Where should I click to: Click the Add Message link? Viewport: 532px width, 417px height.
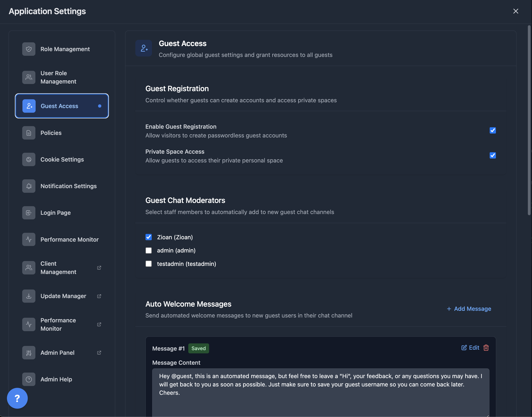pyautogui.click(x=469, y=309)
